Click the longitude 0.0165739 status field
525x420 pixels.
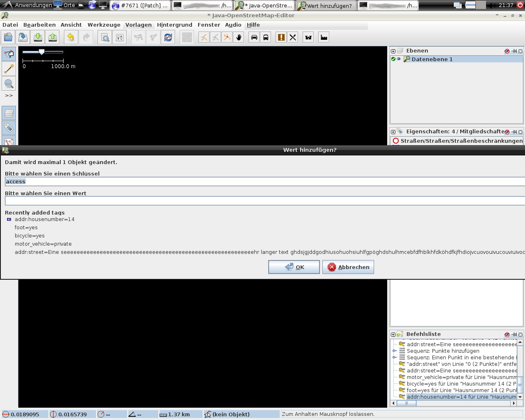72,414
